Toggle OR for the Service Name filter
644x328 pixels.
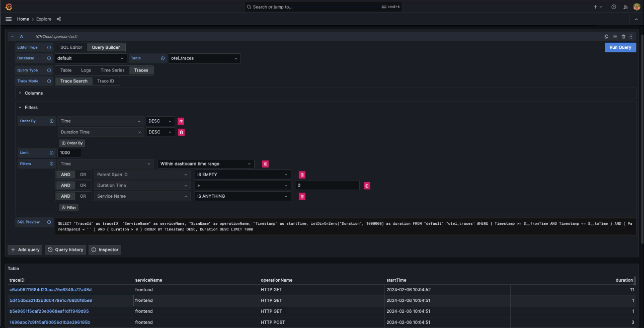pyautogui.click(x=83, y=196)
